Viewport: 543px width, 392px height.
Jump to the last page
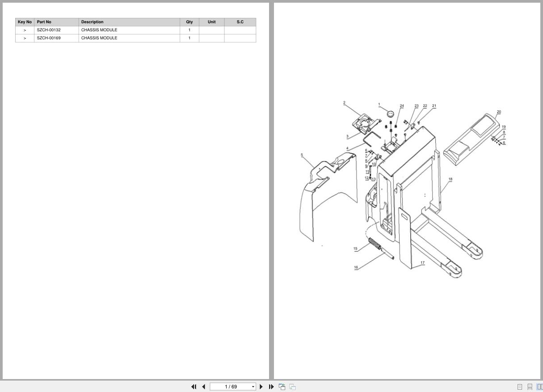pos(271,387)
